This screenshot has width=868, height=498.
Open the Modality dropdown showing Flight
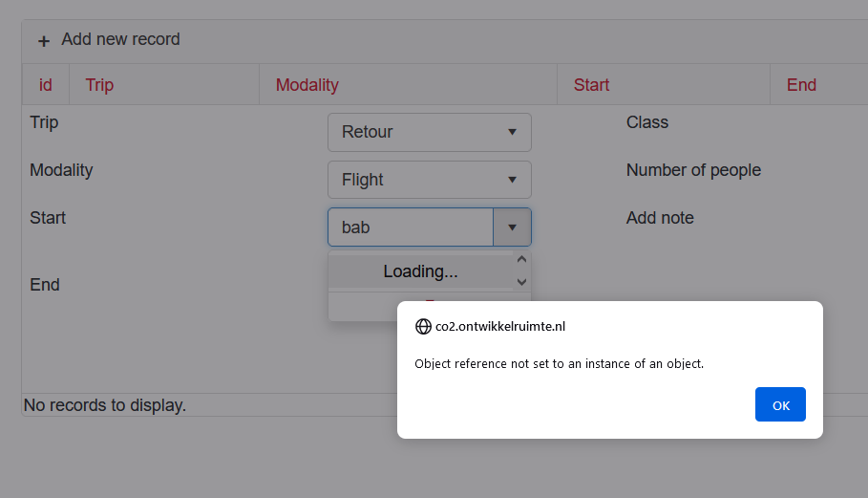pyautogui.click(x=429, y=180)
